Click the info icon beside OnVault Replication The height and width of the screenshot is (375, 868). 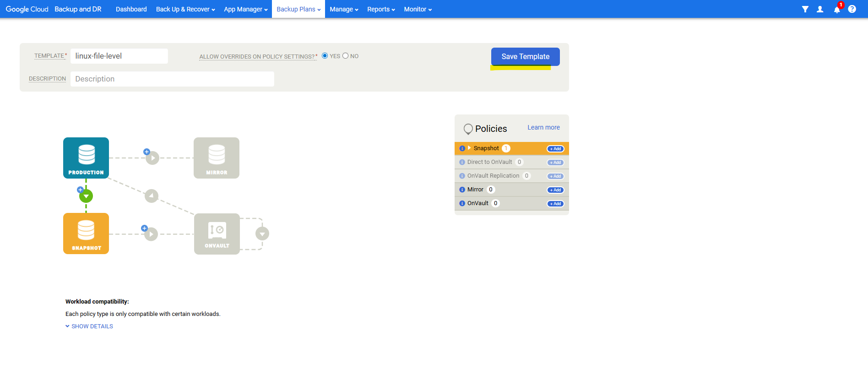[x=462, y=176]
